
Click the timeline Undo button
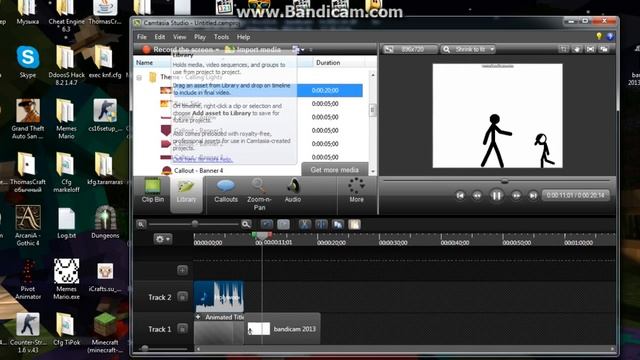click(x=267, y=224)
